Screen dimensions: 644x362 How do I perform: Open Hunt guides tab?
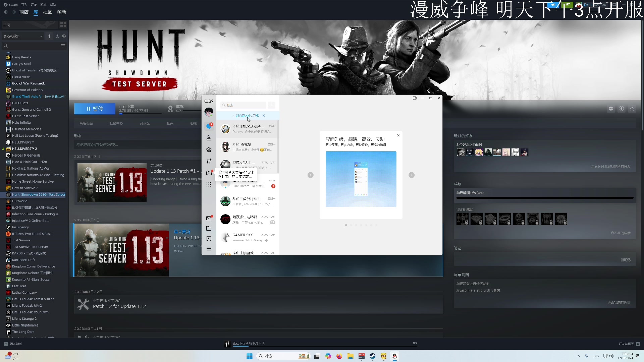tap(170, 123)
